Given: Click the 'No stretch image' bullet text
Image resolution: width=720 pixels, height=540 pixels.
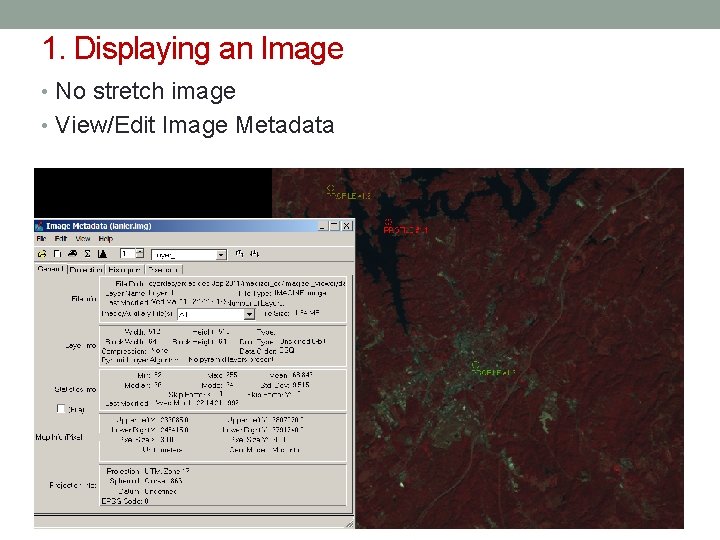Looking at the screenshot, I should coord(146,91).
